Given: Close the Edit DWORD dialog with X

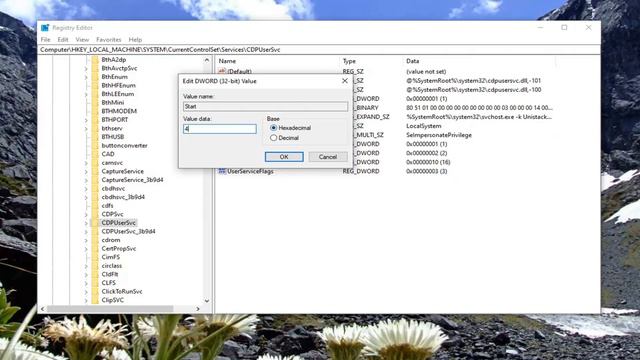Looking at the screenshot, I should tap(345, 81).
